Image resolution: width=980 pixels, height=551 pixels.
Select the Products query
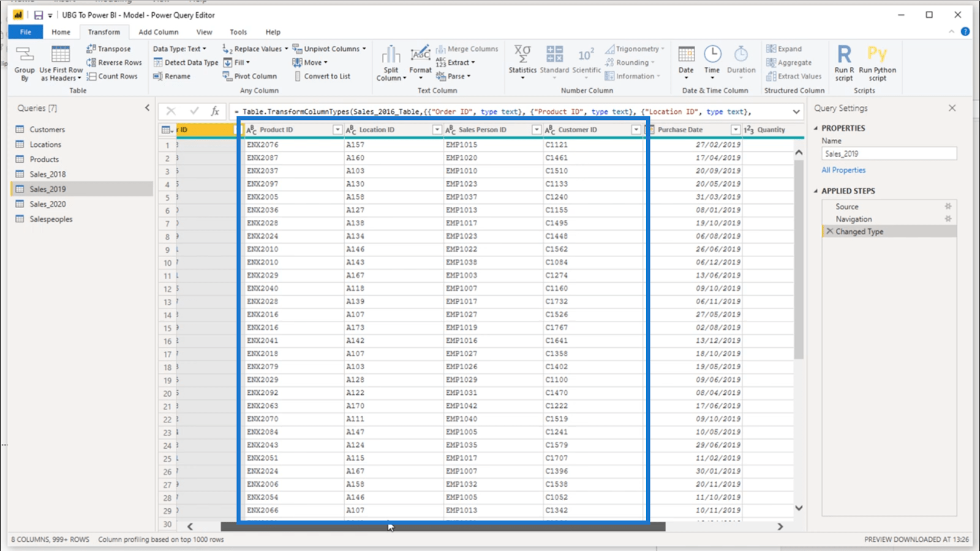pyautogui.click(x=82, y=159)
